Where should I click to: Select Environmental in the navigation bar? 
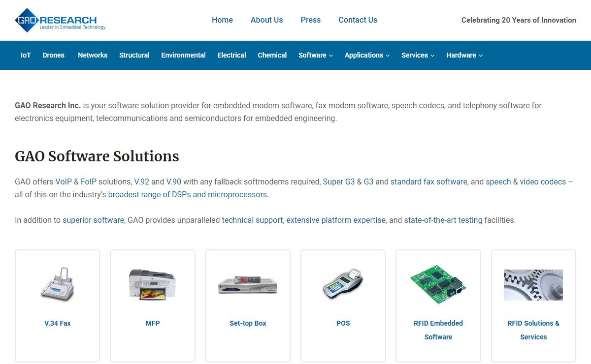(184, 55)
